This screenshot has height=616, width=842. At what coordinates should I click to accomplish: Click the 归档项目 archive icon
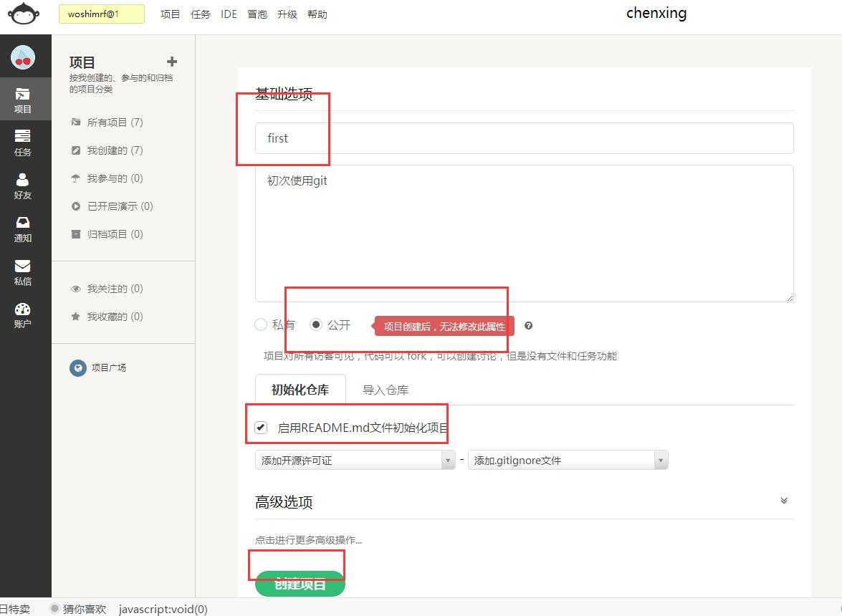click(76, 234)
